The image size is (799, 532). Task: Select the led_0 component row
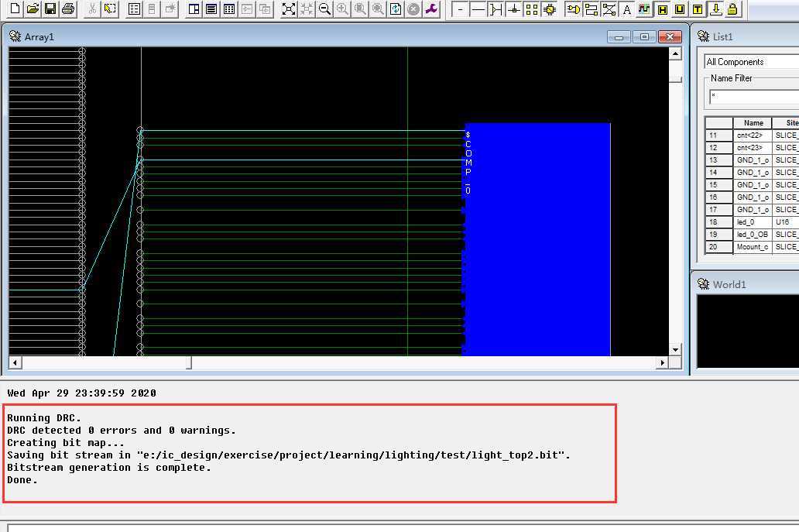pyautogui.click(x=752, y=222)
